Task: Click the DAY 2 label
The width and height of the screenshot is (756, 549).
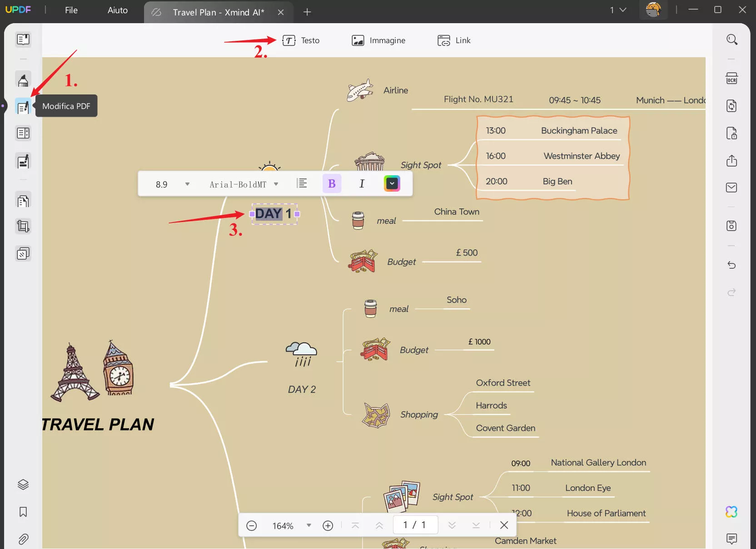Action: click(x=302, y=389)
